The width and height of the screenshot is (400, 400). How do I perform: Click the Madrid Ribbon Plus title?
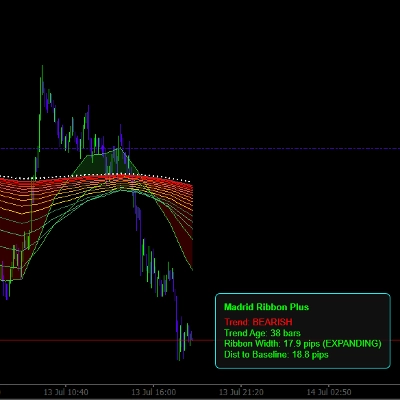(x=266, y=307)
